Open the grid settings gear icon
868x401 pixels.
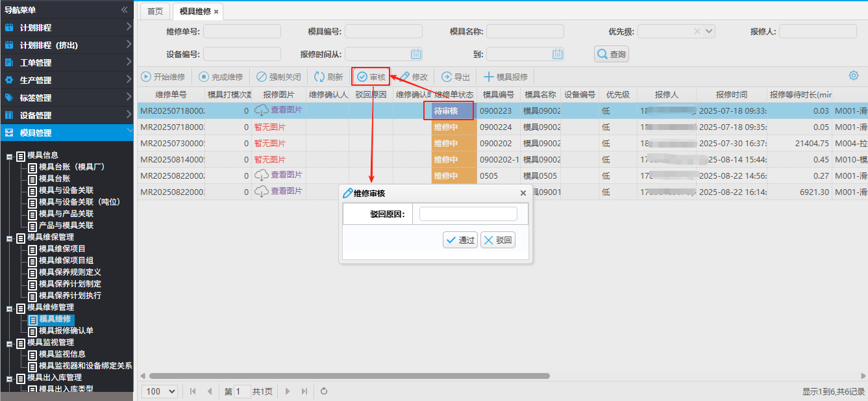854,76
